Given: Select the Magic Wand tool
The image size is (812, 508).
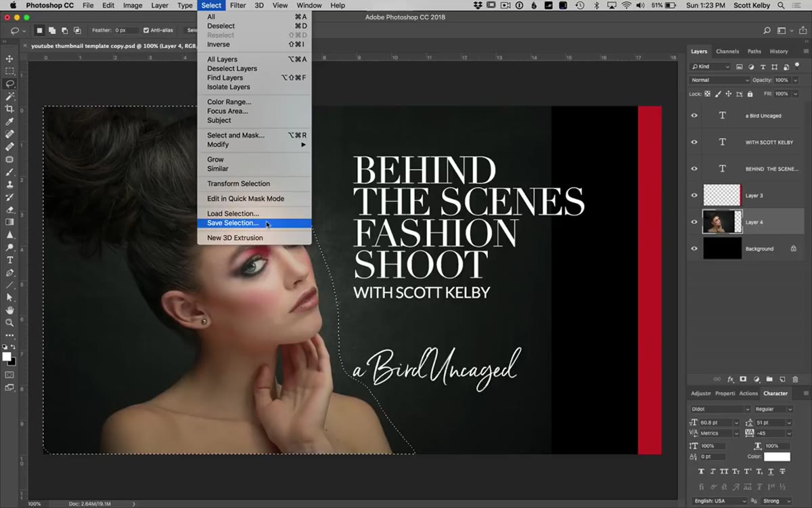Looking at the screenshot, I should coord(9,97).
